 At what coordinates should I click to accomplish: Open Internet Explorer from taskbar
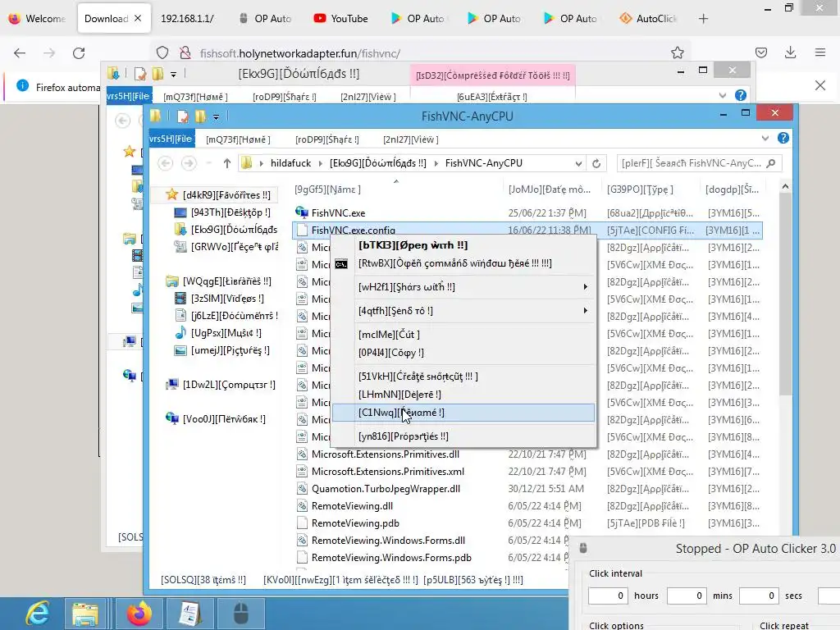38,614
